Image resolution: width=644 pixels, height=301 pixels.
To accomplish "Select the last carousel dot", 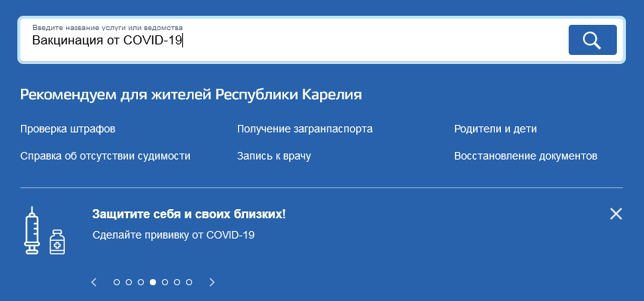I will coord(189,282).
